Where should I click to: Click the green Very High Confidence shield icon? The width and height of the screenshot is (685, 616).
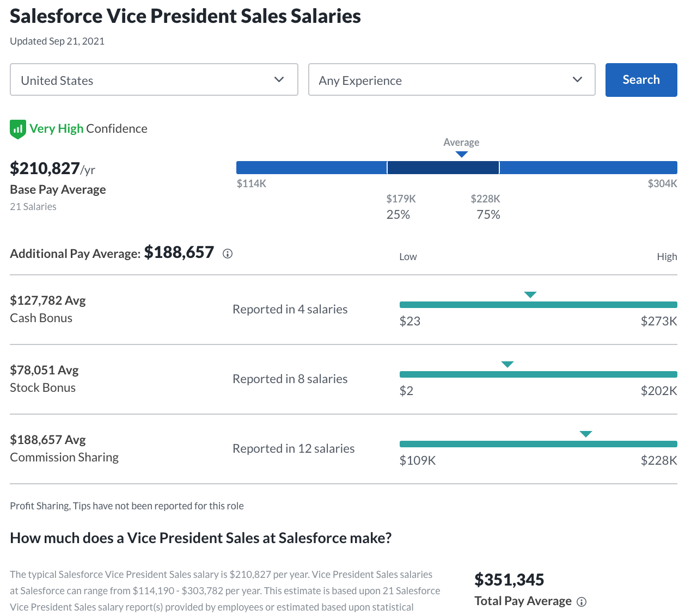18,130
